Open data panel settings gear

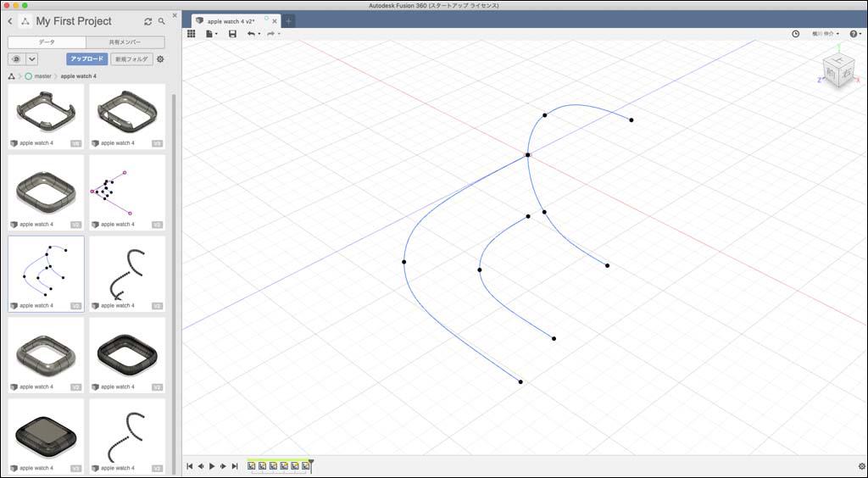160,59
